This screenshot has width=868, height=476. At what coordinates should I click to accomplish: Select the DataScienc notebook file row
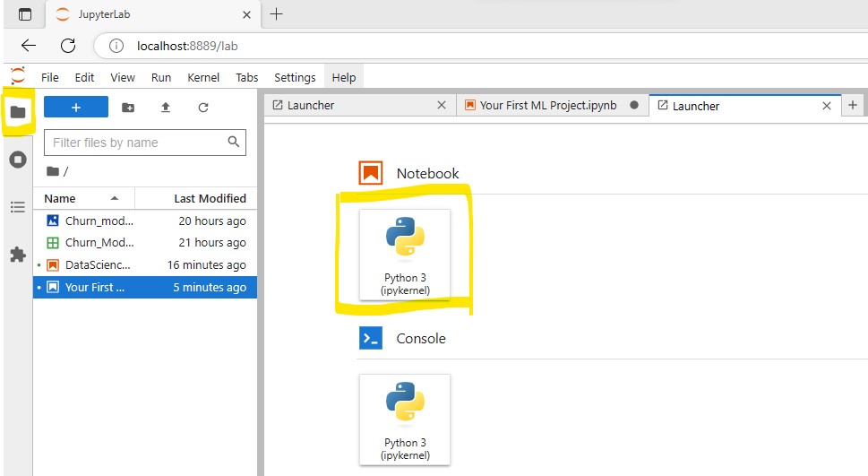145,264
